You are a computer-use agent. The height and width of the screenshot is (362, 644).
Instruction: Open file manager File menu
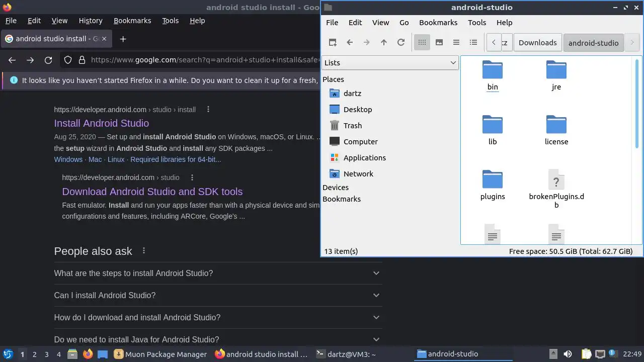(332, 23)
